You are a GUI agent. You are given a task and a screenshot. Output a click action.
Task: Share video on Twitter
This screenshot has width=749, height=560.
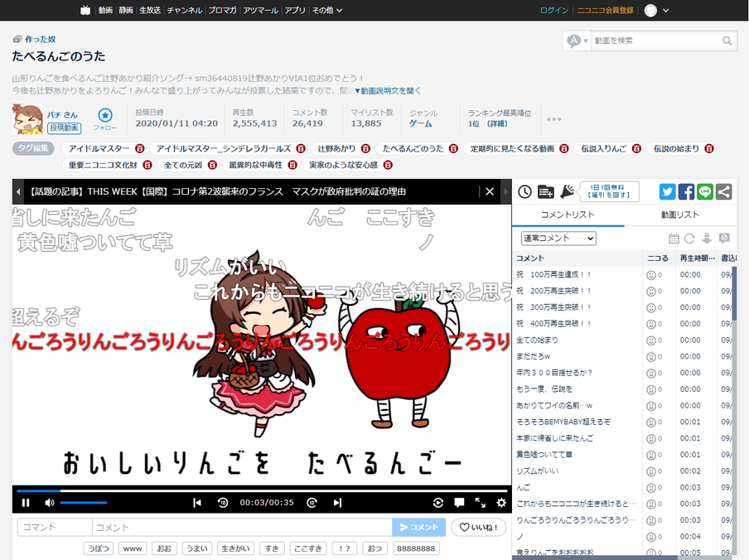coord(667,192)
